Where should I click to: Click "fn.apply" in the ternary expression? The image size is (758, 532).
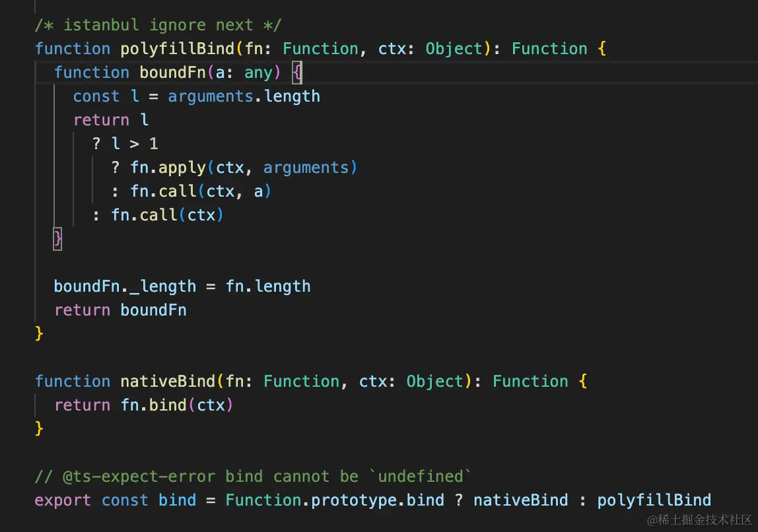pyautogui.click(x=168, y=167)
